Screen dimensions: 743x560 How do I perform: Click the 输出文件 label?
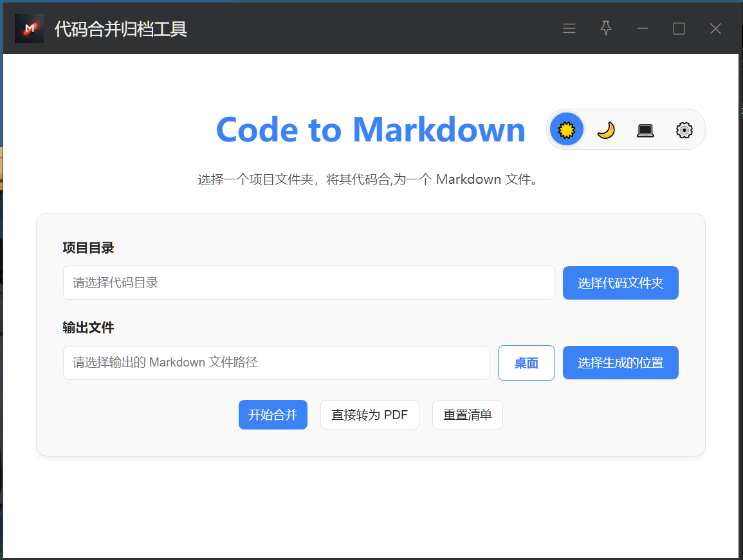(x=88, y=327)
